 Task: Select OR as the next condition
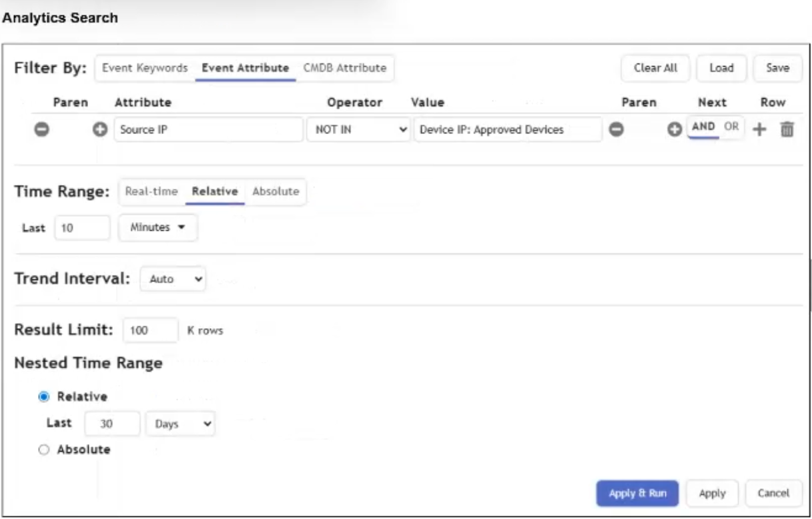point(732,127)
